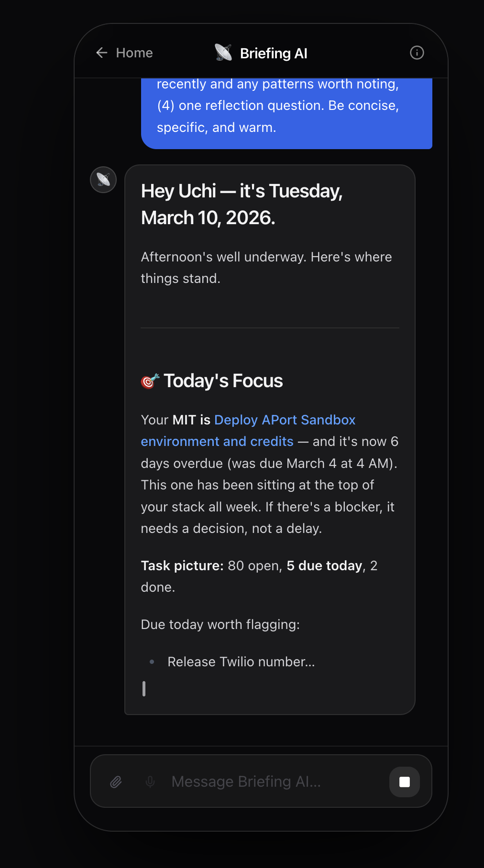The width and height of the screenshot is (484, 868).
Task: Click the Briefing AI title in the header
Action: 274,53
